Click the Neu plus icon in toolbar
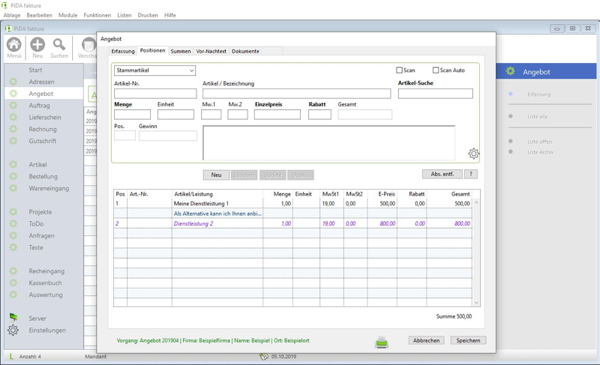Image resolution: width=600 pixels, height=365 pixels. tap(38, 45)
